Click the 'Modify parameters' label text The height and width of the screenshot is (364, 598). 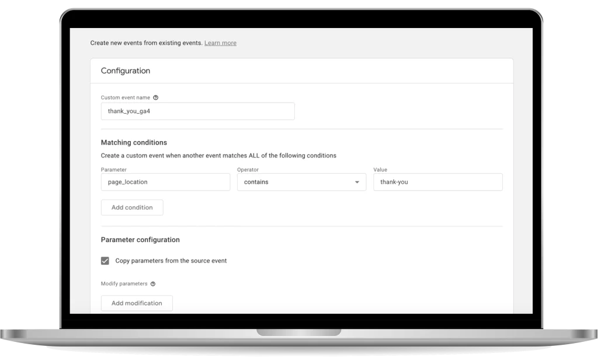124,283
